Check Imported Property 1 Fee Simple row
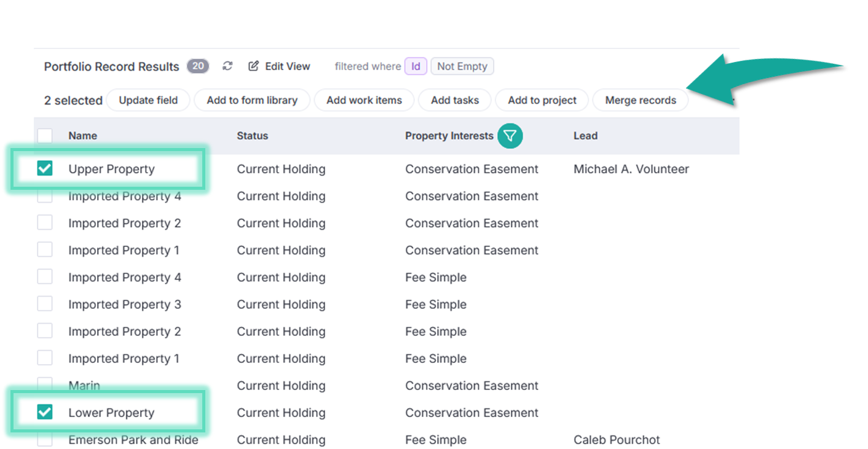Viewport: 868px width, 449px height. pos(45,358)
